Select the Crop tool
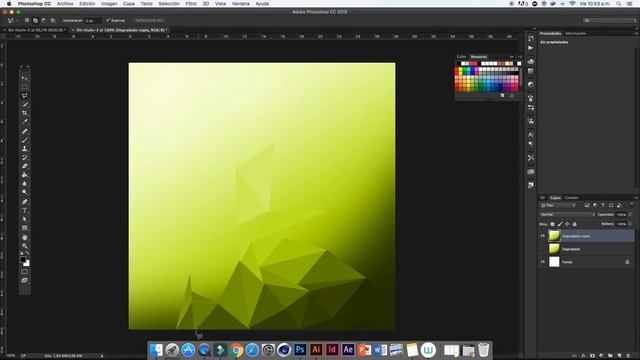Screen dimensions: 640x360 click(24, 113)
